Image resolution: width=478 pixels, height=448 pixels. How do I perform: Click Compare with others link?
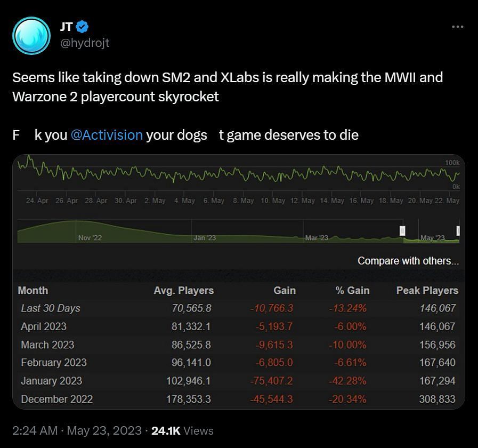point(408,261)
